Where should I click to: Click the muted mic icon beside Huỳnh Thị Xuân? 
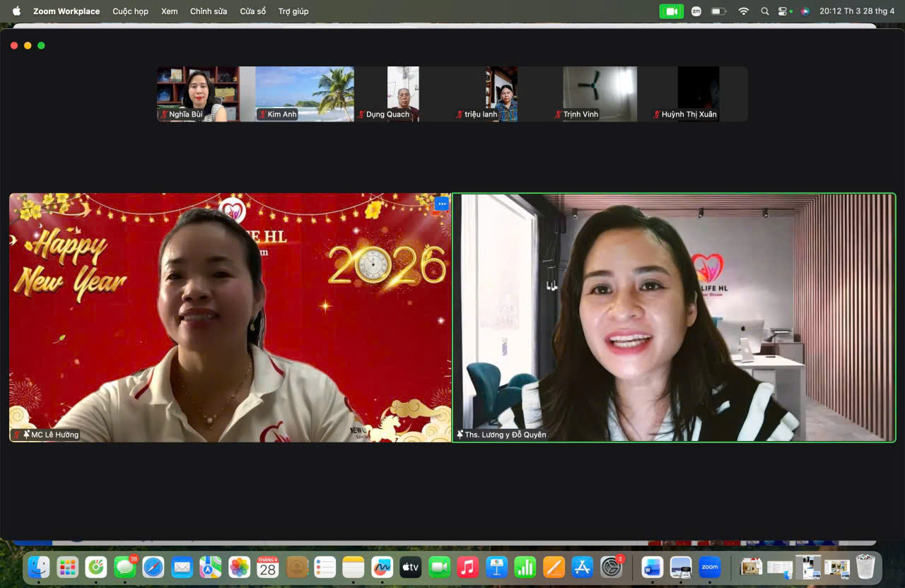(x=657, y=114)
